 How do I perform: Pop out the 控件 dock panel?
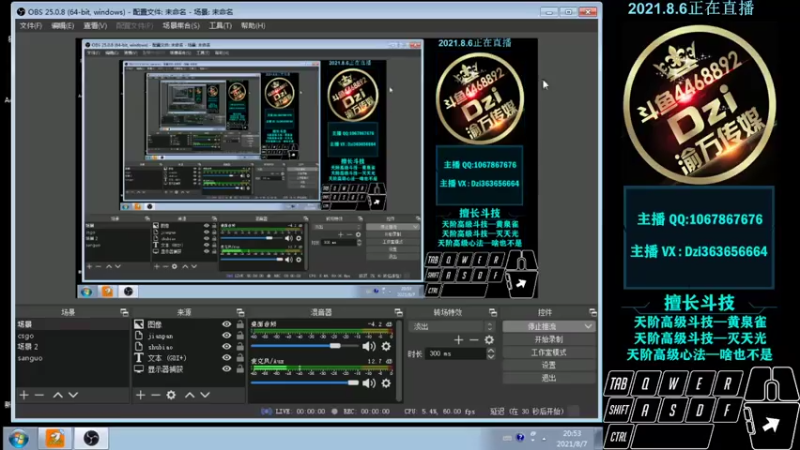click(592, 312)
